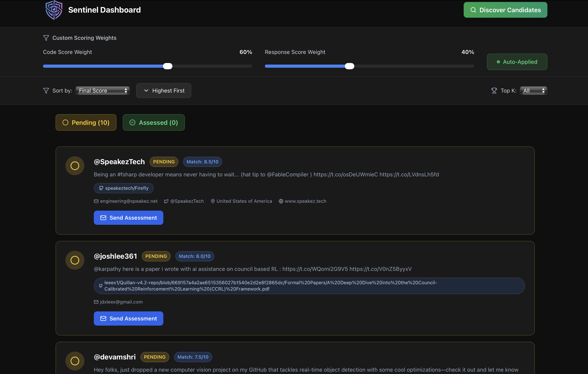Click the funnel icon beside Custom Scoring Weights
The height and width of the screenshot is (374, 588).
[x=46, y=38]
